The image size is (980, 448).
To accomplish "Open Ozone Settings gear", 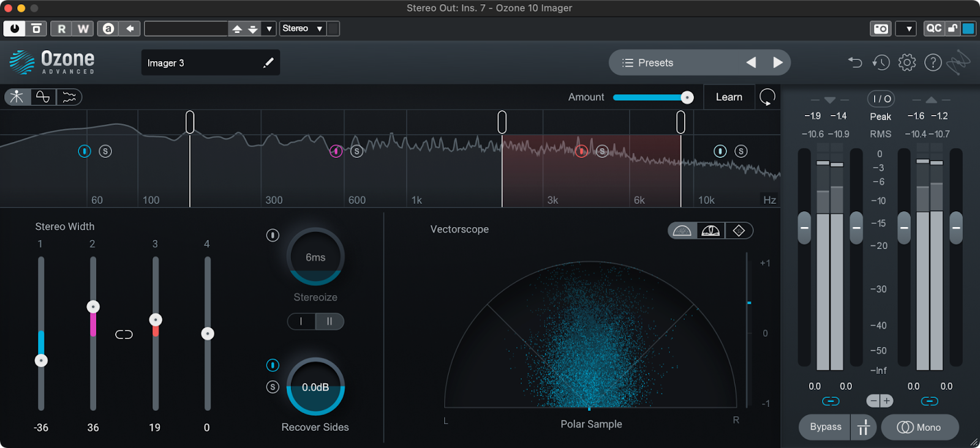I will pos(907,62).
